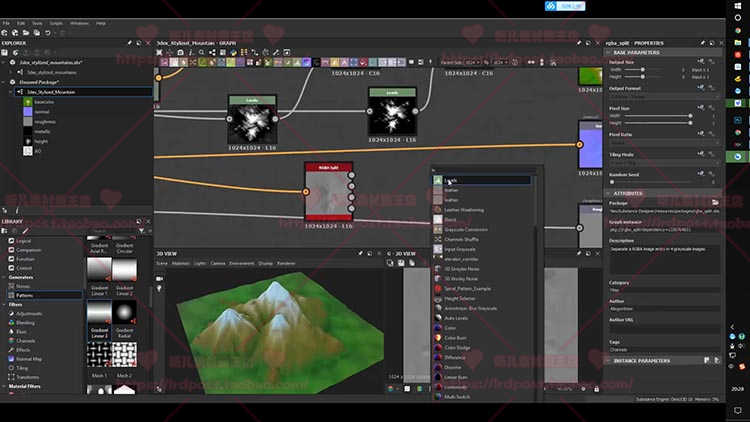Collapse the Base Parameters section
This screenshot has width=750, height=422.
click(x=609, y=53)
